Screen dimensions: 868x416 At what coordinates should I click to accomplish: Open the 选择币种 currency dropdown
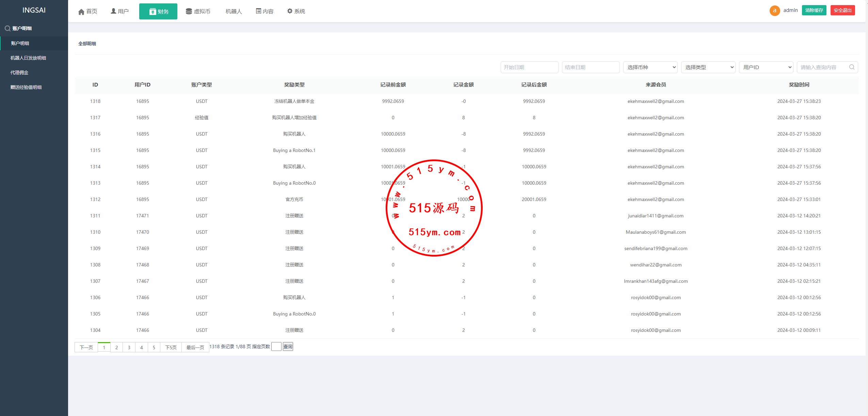[x=650, y=67]
